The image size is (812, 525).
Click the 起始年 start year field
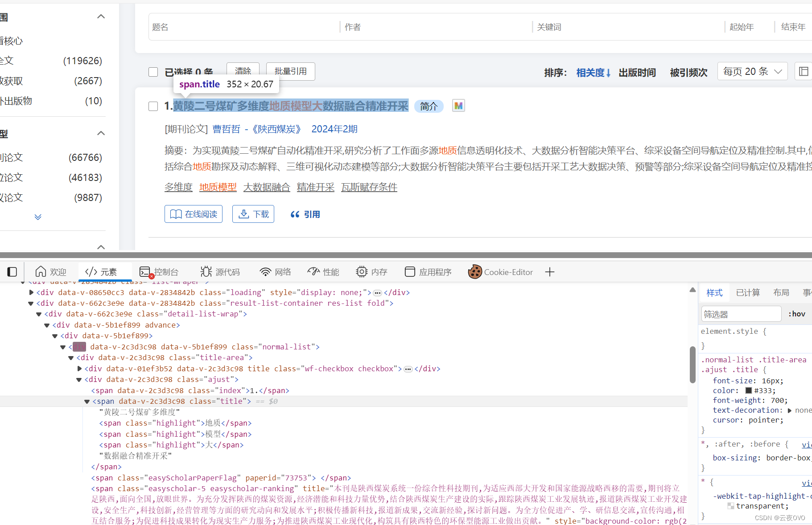tap(750, 27)
